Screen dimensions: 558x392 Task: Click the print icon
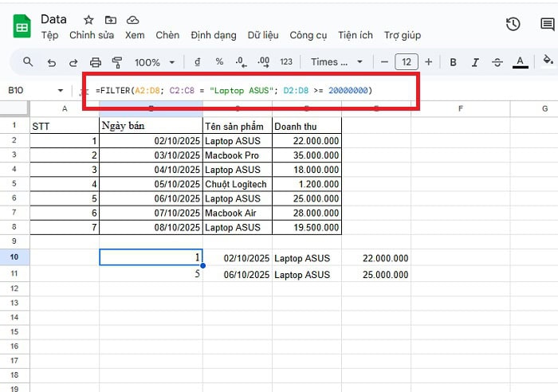[96, 62]
